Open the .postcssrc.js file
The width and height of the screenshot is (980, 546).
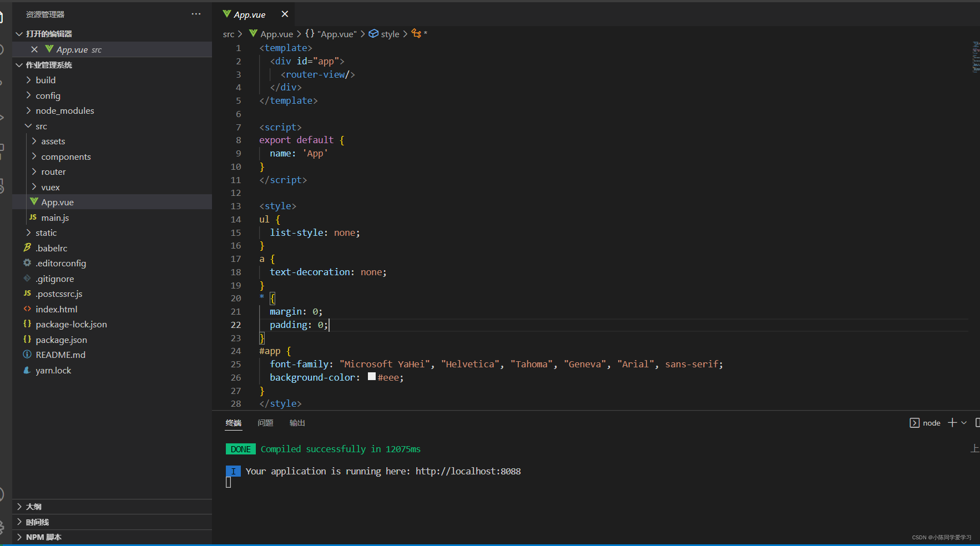112,294
